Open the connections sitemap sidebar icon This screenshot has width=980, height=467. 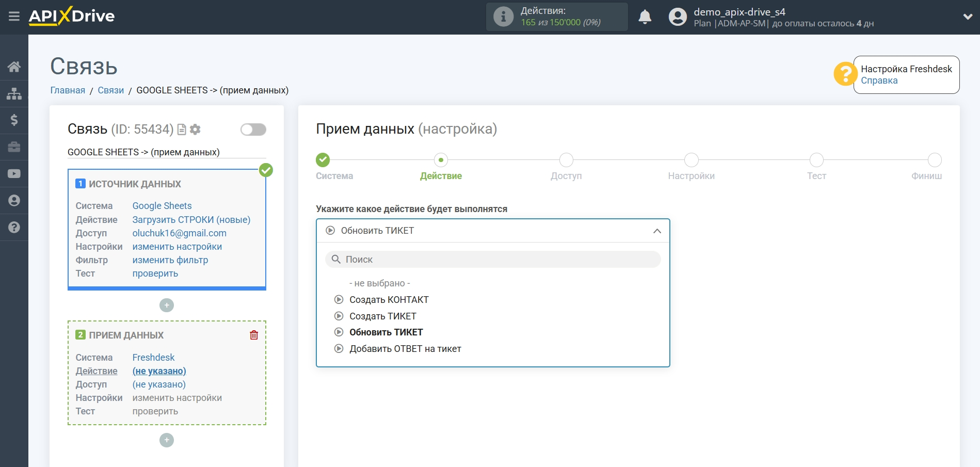pos(14,93)
